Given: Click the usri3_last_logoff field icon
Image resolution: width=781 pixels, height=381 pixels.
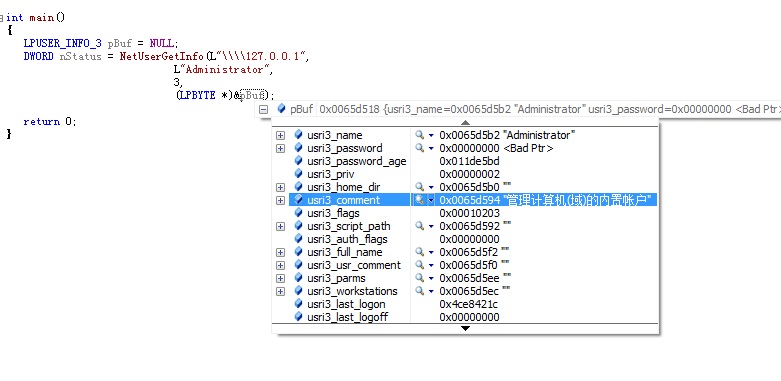Looking at the screenshot, I should pyautogui.click(x=298, y=316).
